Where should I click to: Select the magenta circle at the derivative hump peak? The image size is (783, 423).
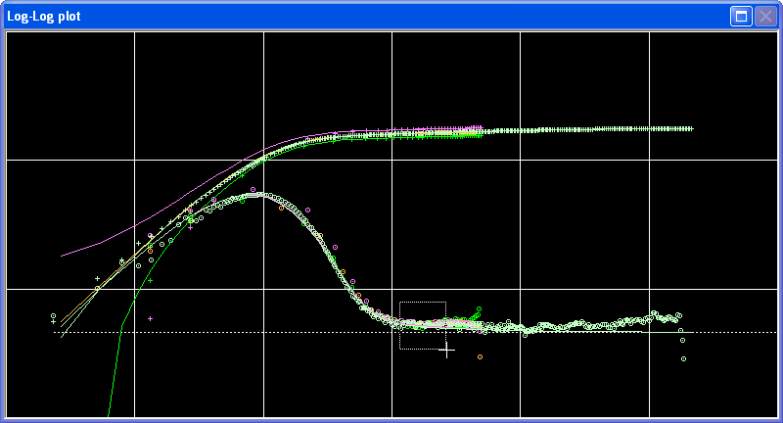pos(253,189)
